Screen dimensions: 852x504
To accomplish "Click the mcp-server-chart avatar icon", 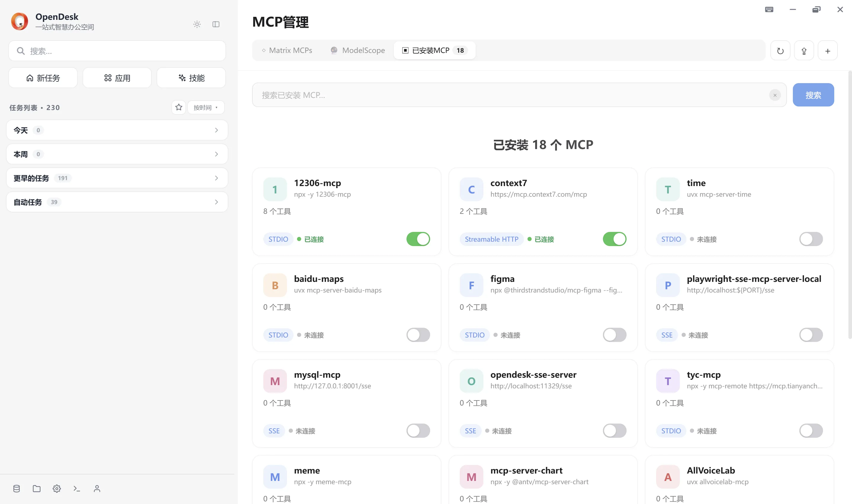I will (x=471, y=476).
